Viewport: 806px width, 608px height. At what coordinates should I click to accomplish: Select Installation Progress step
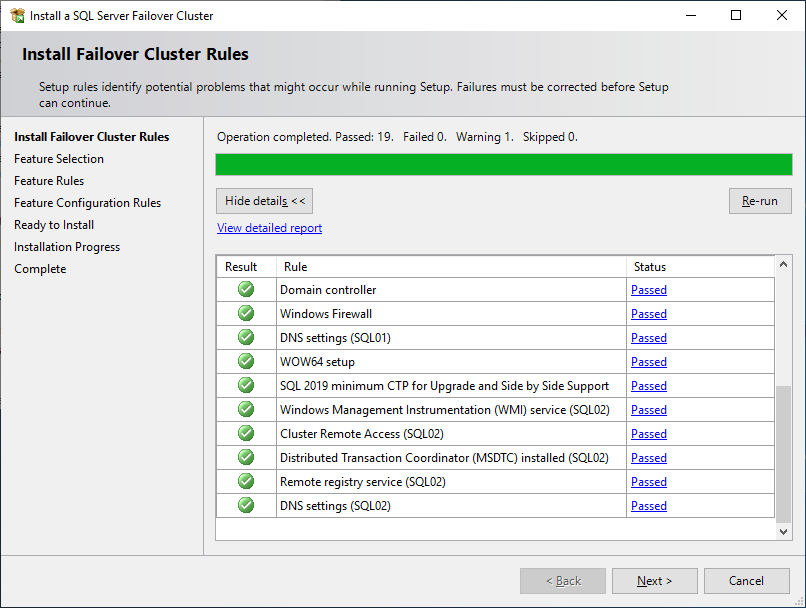(67, 247)
